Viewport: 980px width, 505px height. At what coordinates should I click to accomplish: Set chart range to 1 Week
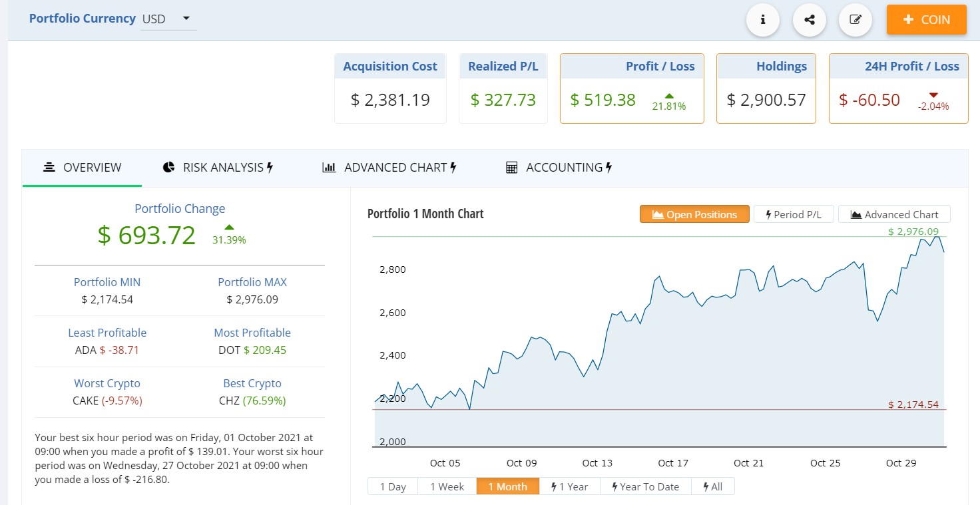[x=447, y=486]
